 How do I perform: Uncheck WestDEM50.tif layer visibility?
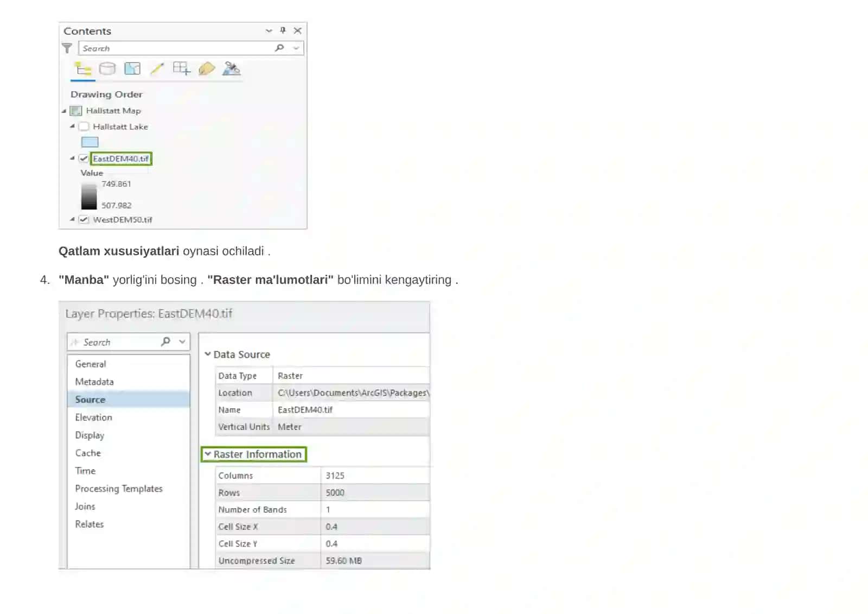(x=84, y=219)
